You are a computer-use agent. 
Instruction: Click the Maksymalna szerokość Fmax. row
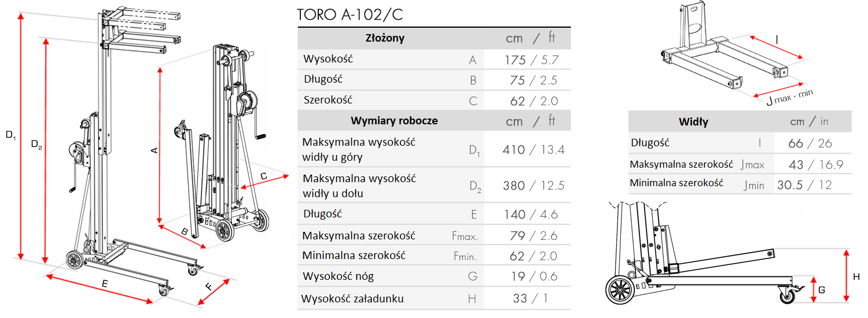click(434, 236)
